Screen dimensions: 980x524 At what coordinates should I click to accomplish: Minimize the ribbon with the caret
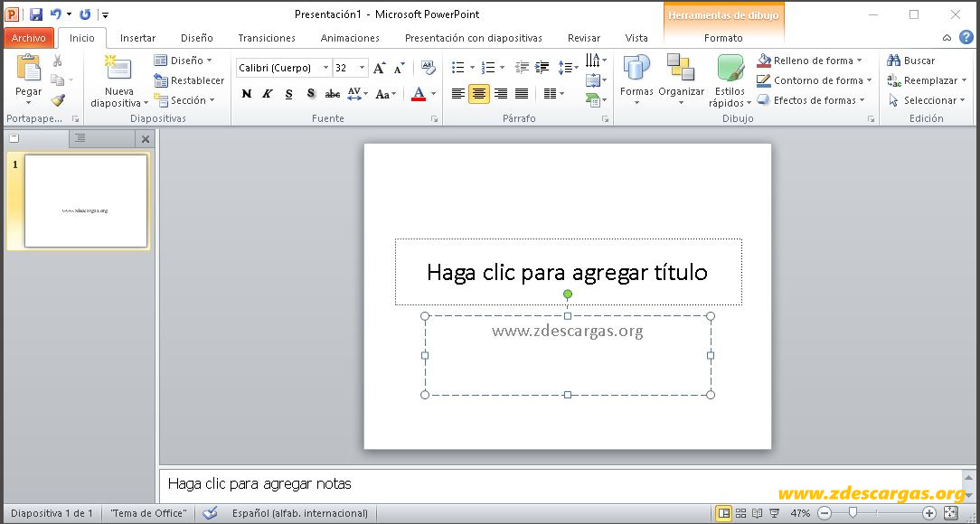[947, 37]
